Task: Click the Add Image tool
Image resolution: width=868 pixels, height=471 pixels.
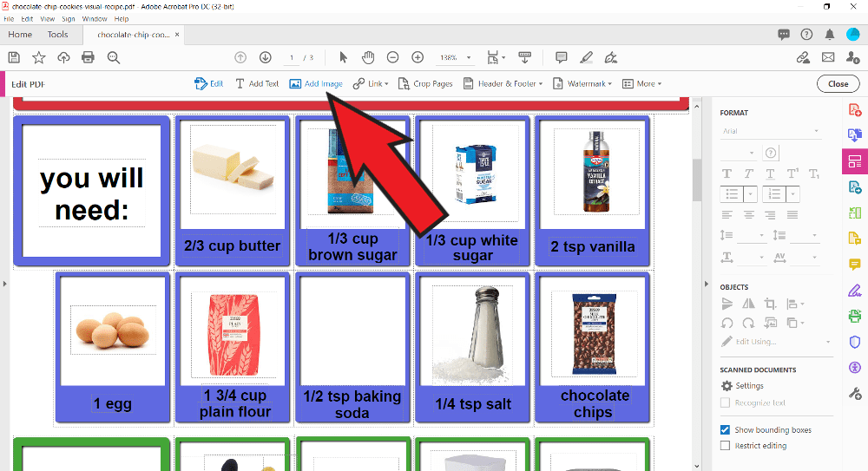Action: [316, 84]
